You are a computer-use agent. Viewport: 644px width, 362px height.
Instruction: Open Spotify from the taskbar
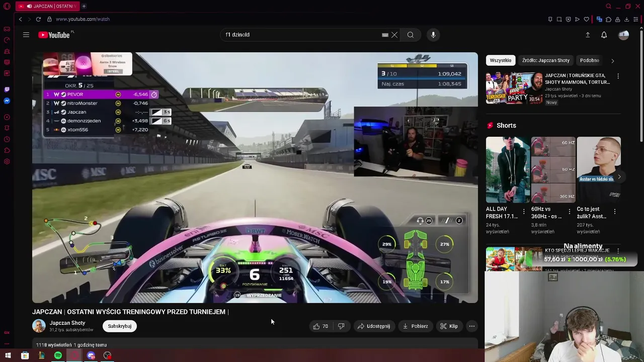click(x=58, y=356)
